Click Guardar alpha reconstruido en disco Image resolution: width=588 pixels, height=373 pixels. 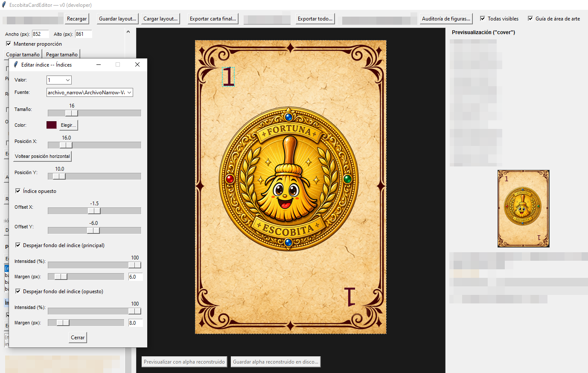click(x=276, y=362)
